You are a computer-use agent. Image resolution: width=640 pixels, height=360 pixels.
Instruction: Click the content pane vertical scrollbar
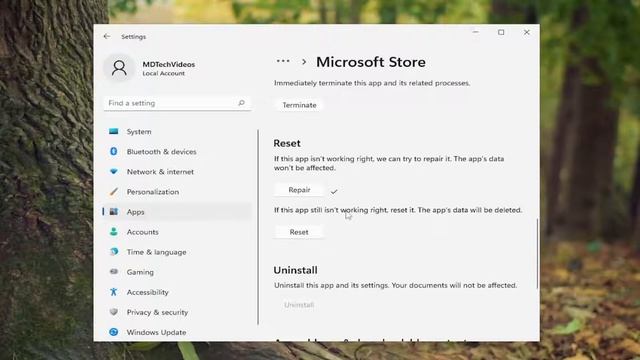(x=537, y=253)
